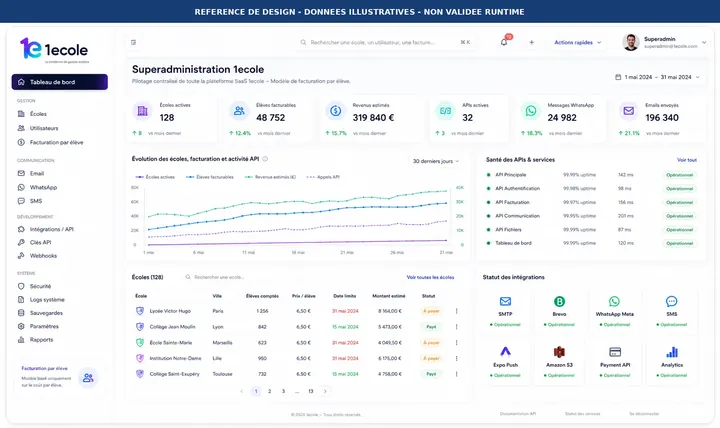Click Voir tout link in API health

[x=686, y=160]
